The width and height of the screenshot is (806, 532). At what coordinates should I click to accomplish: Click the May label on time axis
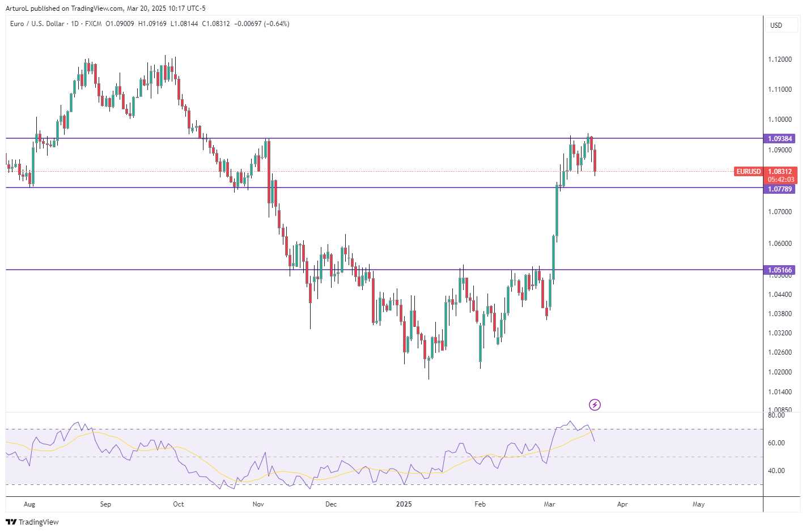pyautogui.click(x=699, y=504)
